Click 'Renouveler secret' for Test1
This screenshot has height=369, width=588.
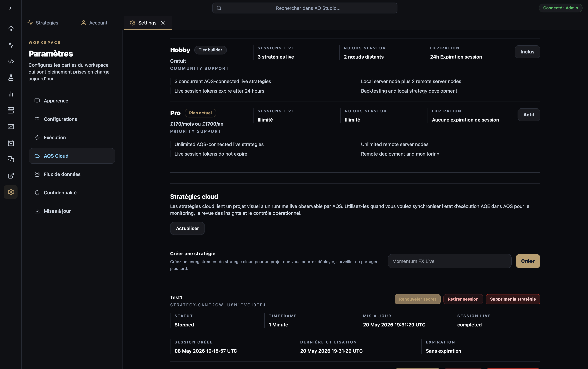(x=418, y=299)
